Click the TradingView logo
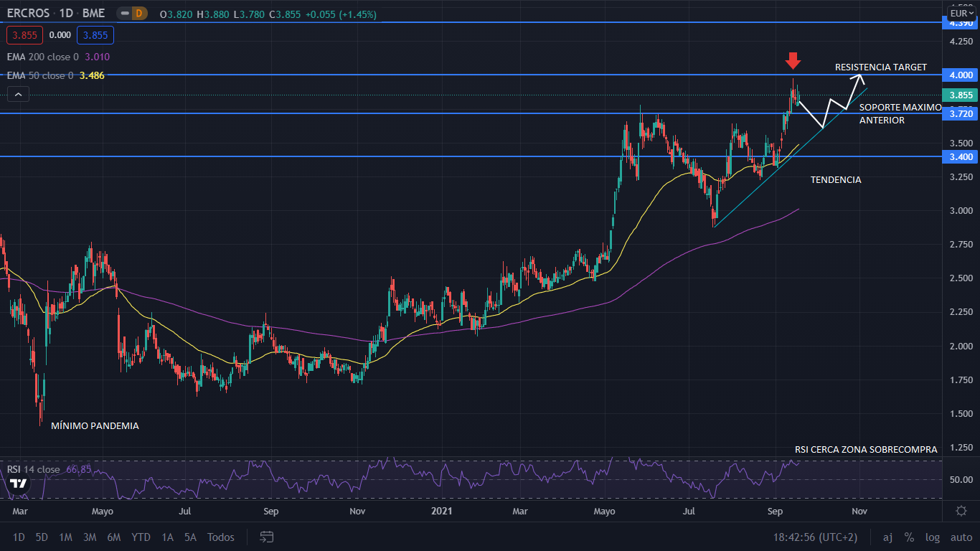980x551 pixels. point(18,483)
